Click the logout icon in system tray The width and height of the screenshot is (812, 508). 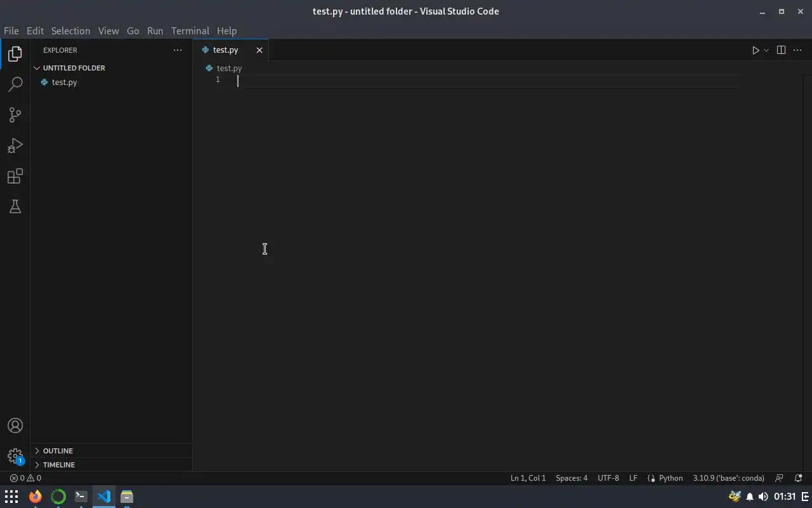806,497
